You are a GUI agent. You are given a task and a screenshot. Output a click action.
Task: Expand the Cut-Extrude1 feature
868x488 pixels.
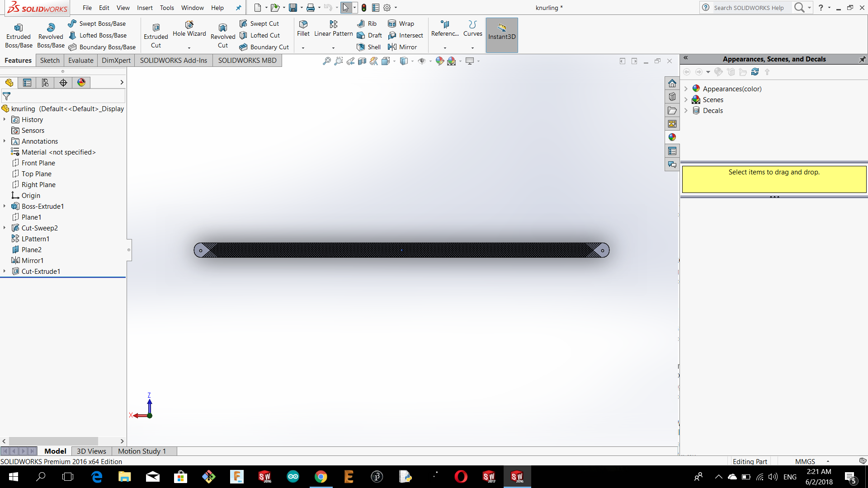coord(5,271)
